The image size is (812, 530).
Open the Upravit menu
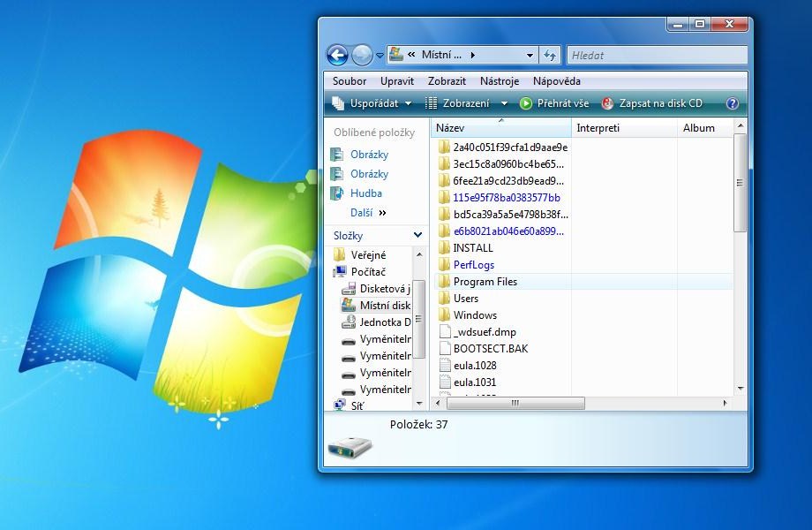tap(397, 80)
